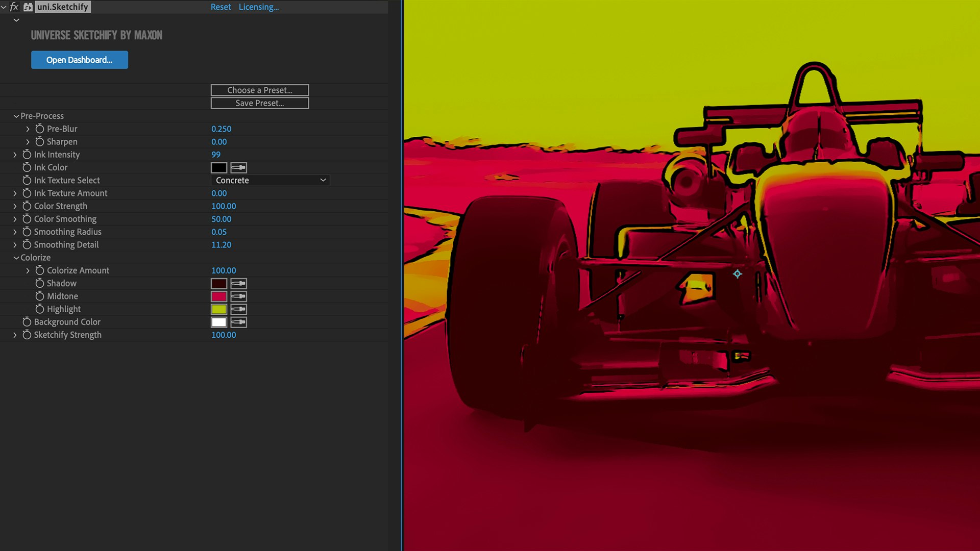Click the Shadow eyedropper icon
The width and height of the screenshot is (980, 551).
[238, 283]
